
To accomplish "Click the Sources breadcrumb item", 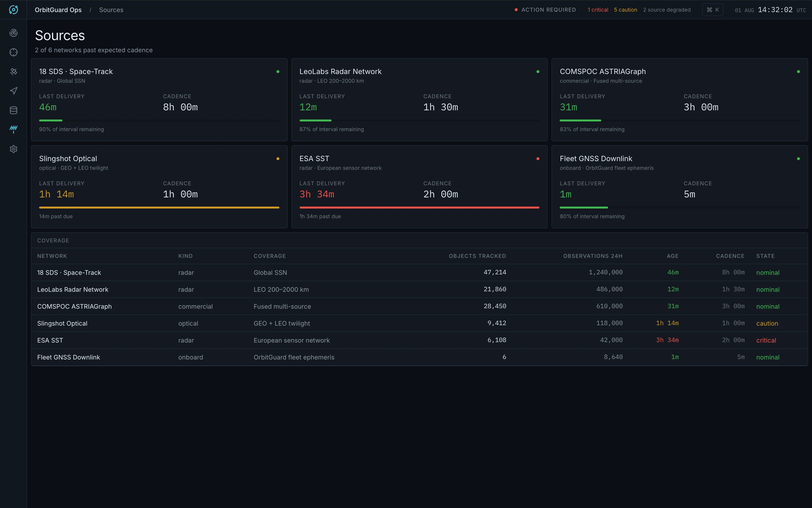I will pyautogui.click(x=111, y=10).
